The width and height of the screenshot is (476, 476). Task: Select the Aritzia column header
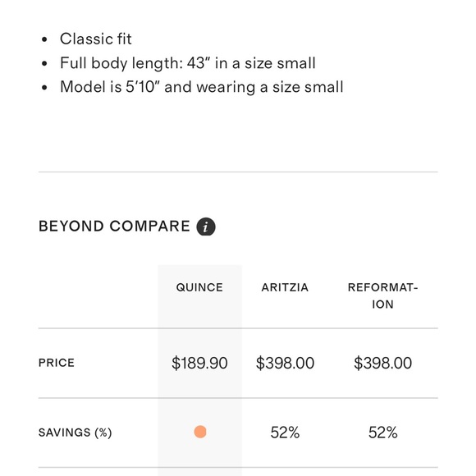pyautogui.click(x=285, y=287)
